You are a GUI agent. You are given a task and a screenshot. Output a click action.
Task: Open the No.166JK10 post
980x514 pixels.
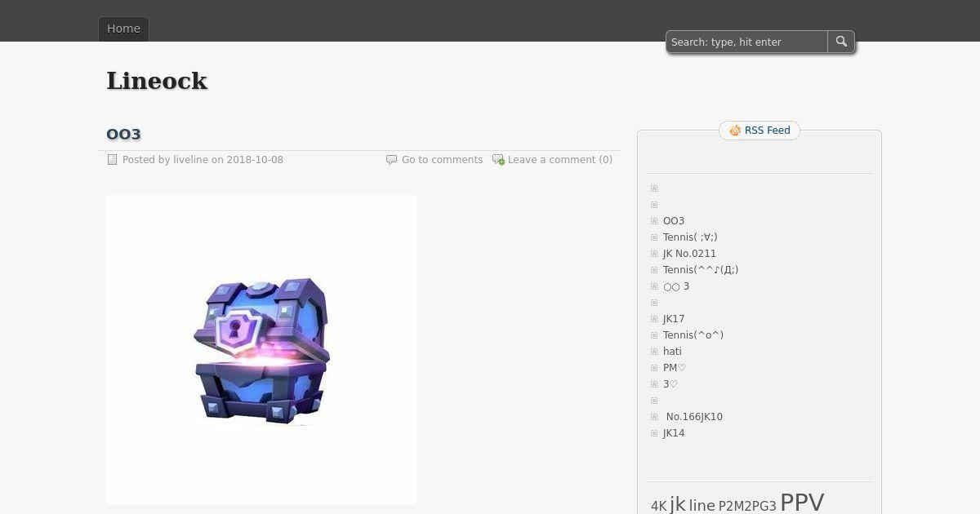694,417
